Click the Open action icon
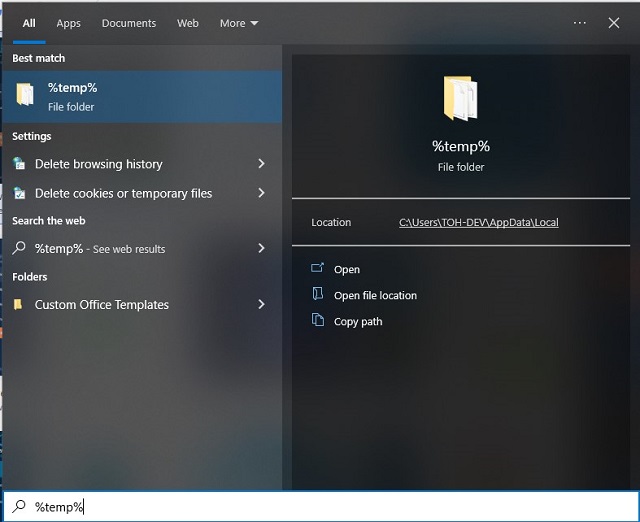The height and width of the screenshot is (522, 640). pyautogui.click(x=318, y=268)
